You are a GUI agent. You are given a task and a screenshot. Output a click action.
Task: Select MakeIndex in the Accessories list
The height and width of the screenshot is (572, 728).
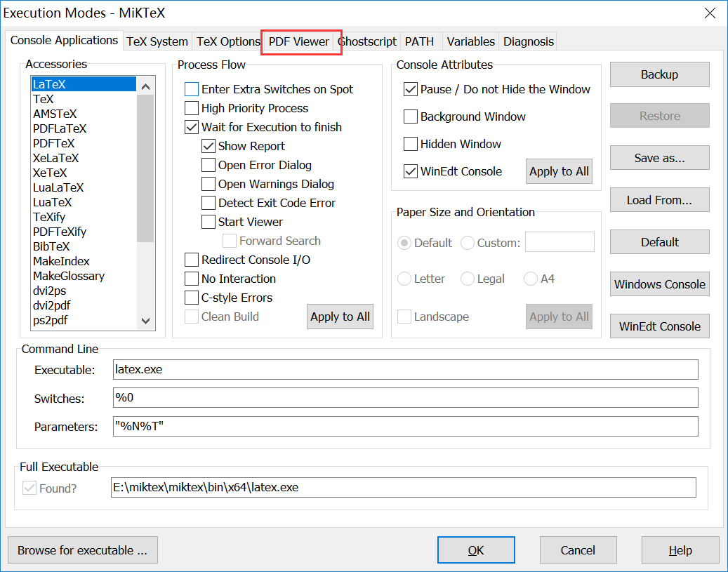tap(84, 261)
